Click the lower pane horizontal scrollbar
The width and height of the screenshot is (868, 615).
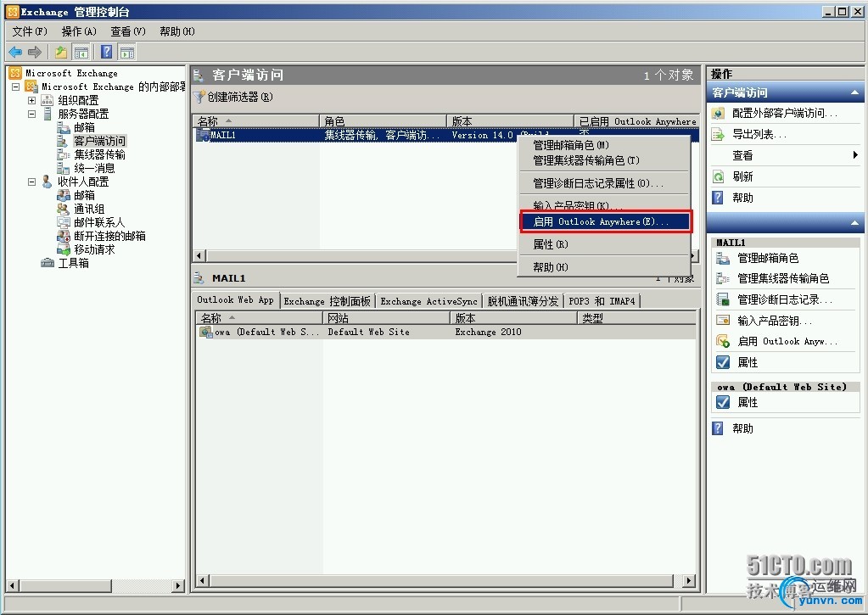[445, 581]
